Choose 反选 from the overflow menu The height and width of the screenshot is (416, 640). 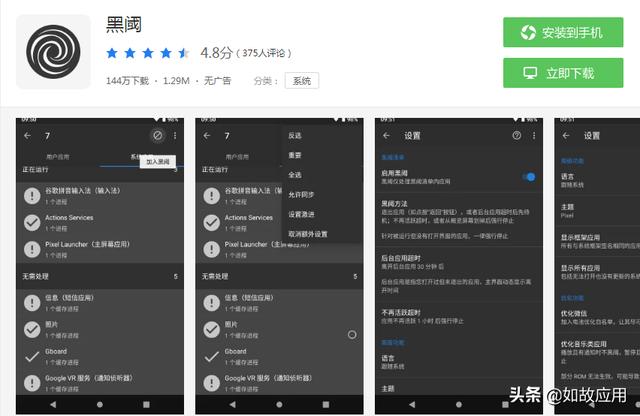click(x=294, y=136)
